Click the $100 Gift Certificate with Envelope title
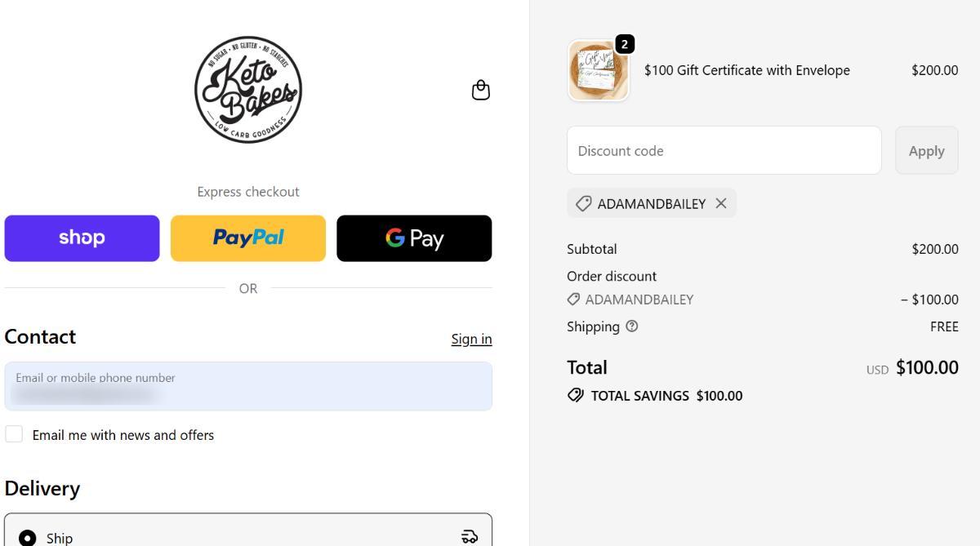980x546 pixels. tap(746, 70)
